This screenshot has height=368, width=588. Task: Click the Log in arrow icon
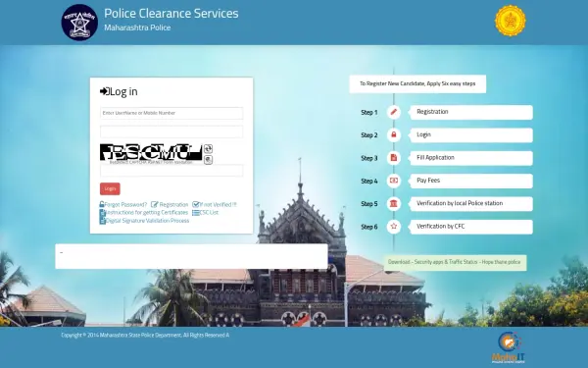click(x=104, y=91)
